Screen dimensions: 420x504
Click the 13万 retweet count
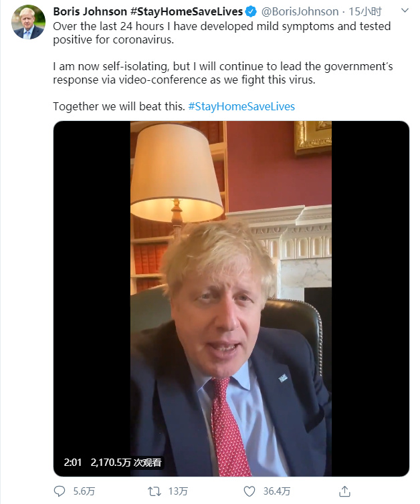coord(178,491)
